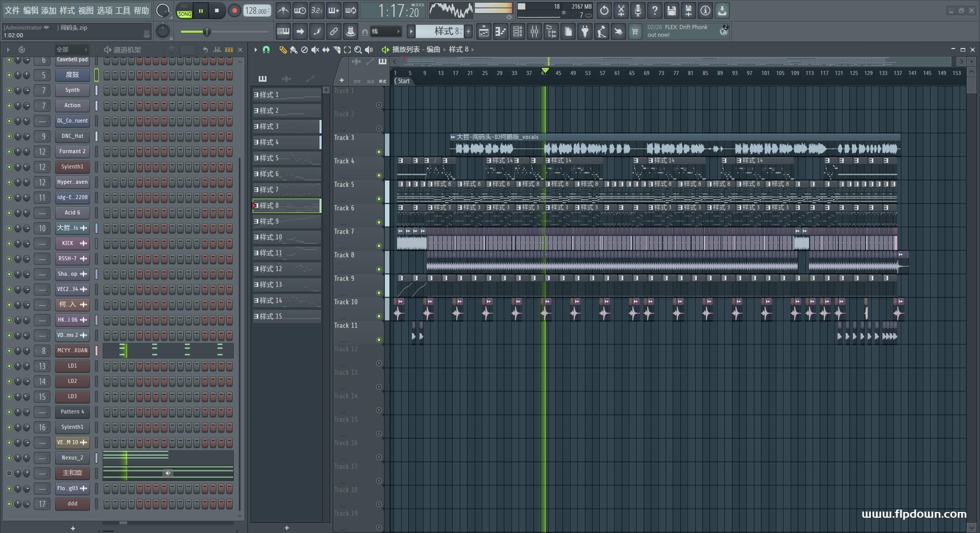Select the paint brush tool in playlist
This screenshot has height=533, width=980.
293,50
